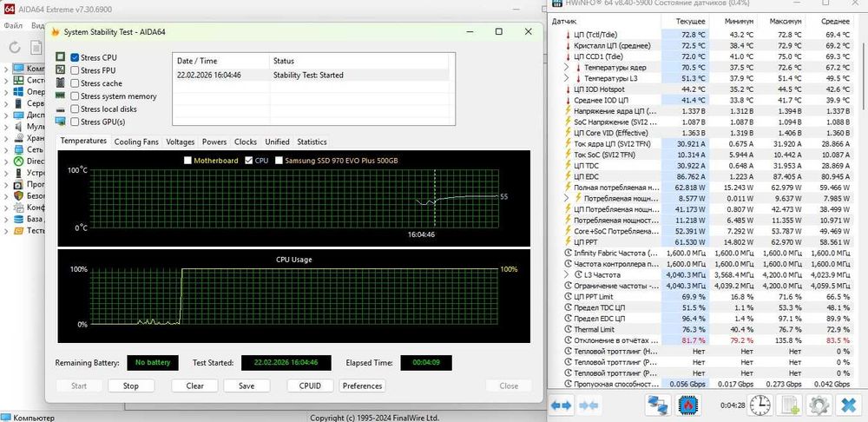
Task: Click HWiNFO collapse-columns inward arrows icon
Action: [589, 406]
